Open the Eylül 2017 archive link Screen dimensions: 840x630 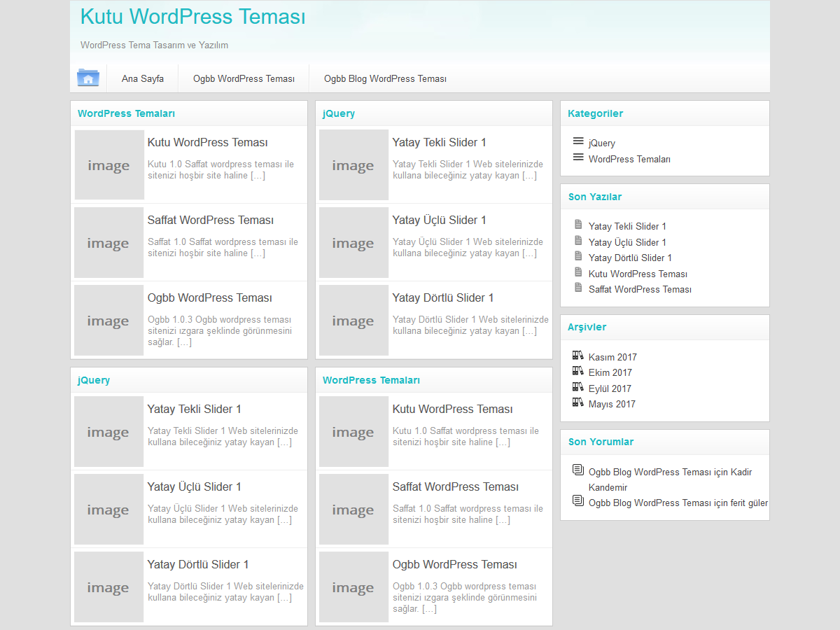pos(610,388)
